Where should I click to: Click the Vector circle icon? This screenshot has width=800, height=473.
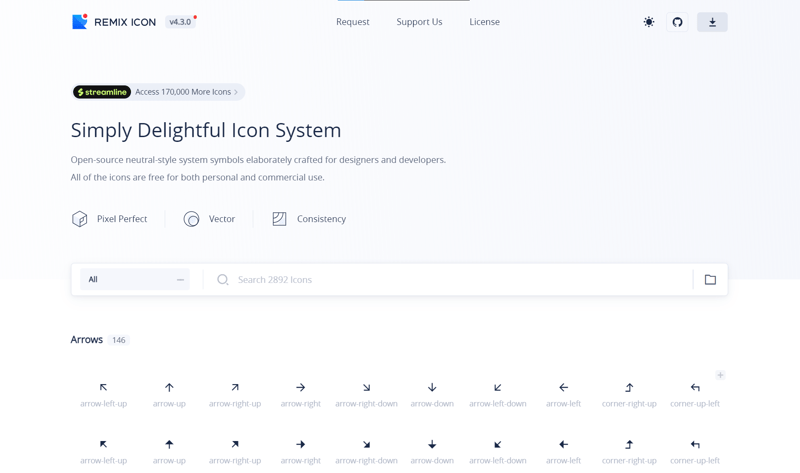(x=191, y=219)
